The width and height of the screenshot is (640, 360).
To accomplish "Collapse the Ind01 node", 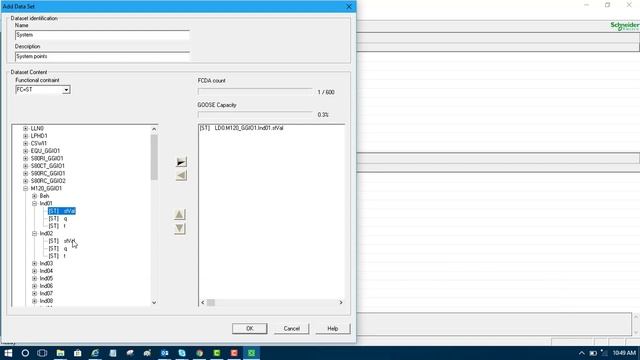I will (35, 203).
